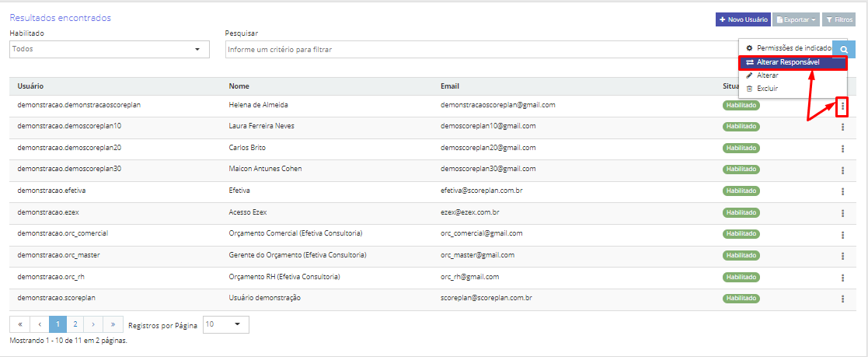This screenshot has height=357, width=868.
Task: Click user demonstracao.demoscoreplan30
Action: [x=69, y=169]
